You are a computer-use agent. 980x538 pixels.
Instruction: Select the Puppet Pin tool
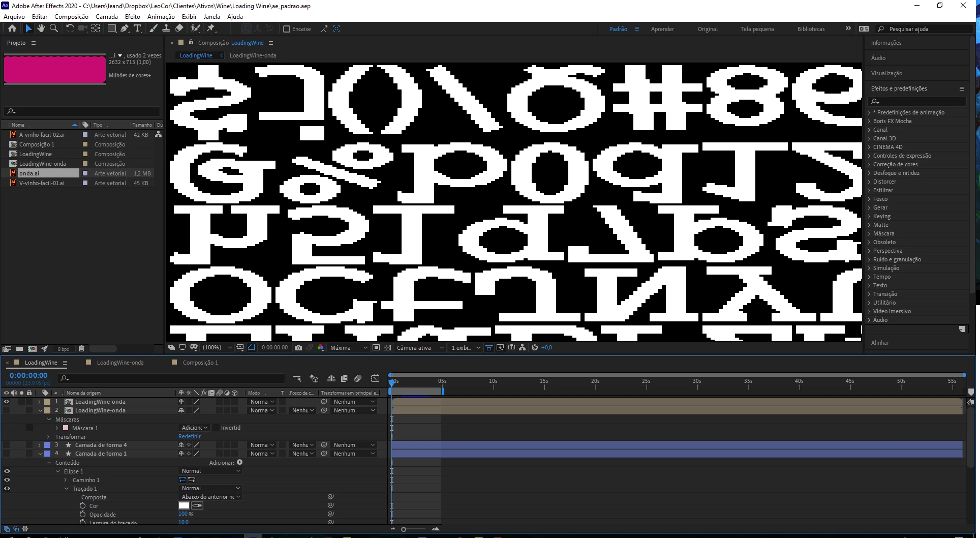tap(211, 28)
